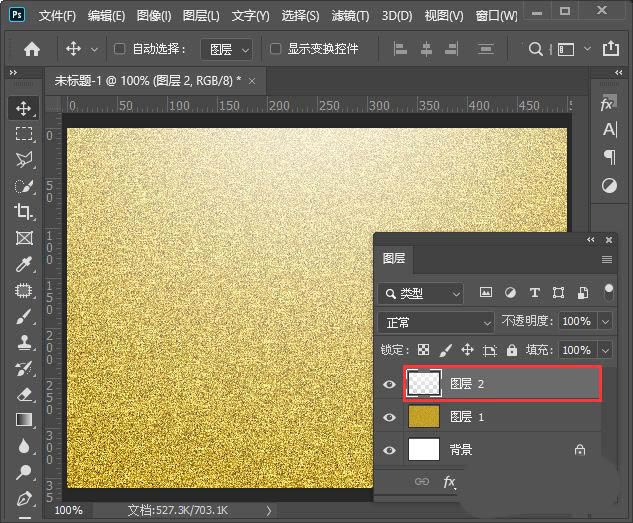This screenshot has width=633, height=523.
Task: Select the Pen tool
Action: tap(24, 498)
